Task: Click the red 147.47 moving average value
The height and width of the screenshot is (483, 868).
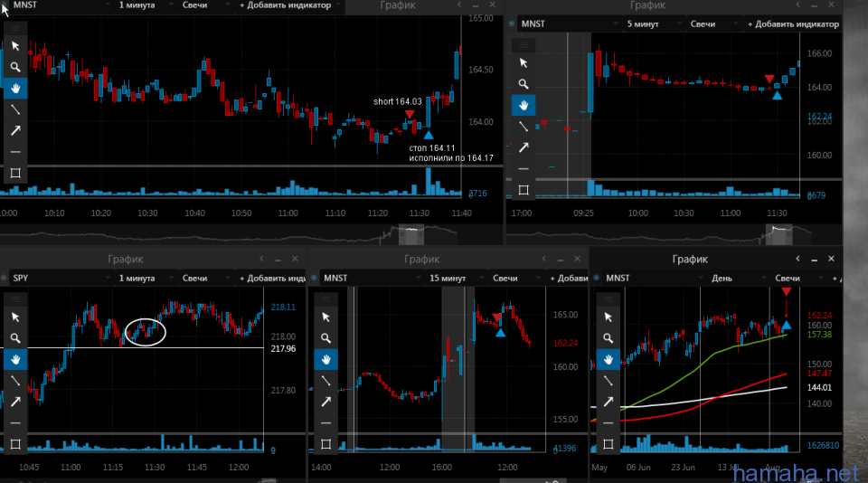Action: (x=819, y=374)
